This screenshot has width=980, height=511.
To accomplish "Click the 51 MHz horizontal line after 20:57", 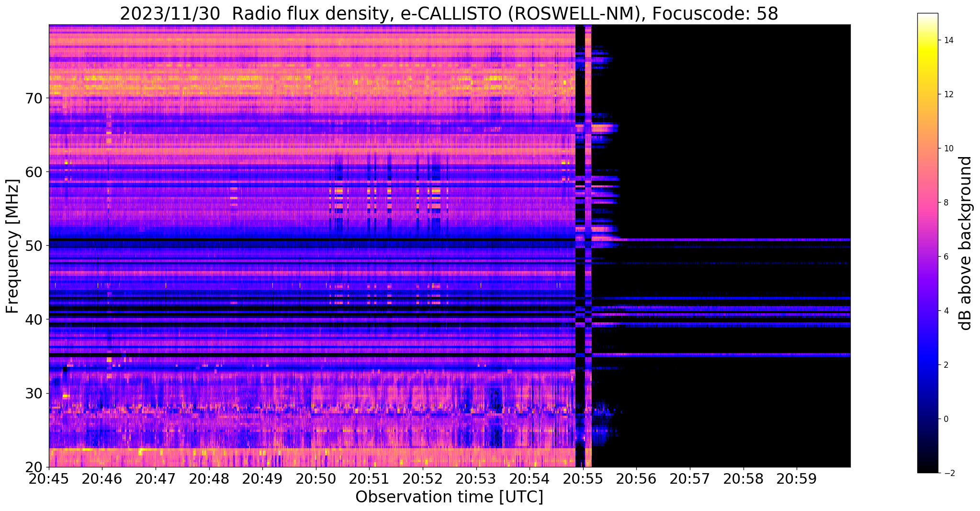I will click(x=770, y=239).
